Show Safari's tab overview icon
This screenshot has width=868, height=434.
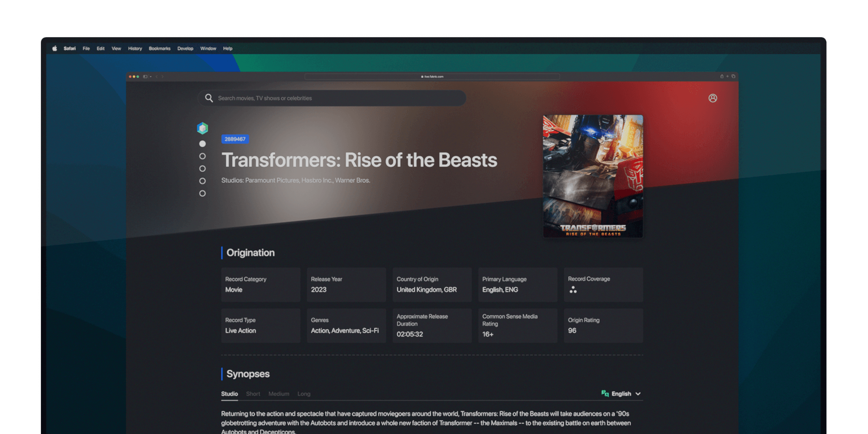coord(733,77)
